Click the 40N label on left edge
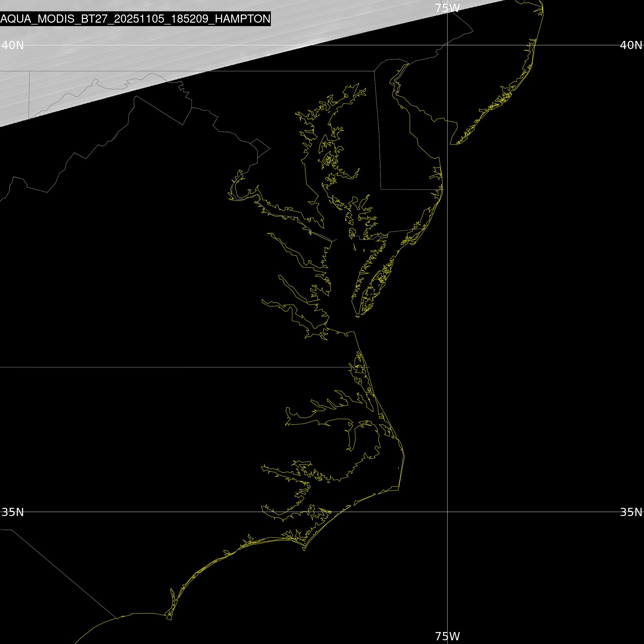This screenshot has width=644, height=644. click(x=13, y=45)
